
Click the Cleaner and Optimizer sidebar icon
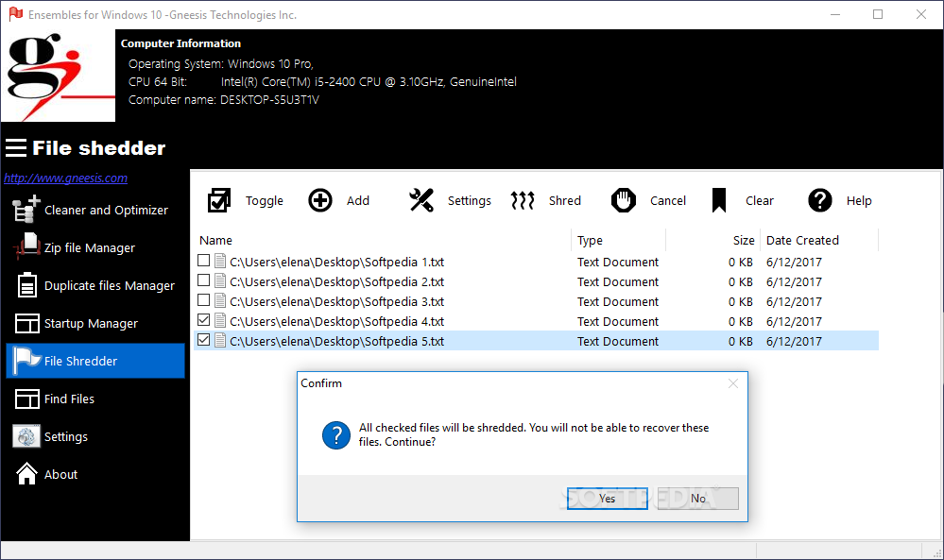pos(26,210)
